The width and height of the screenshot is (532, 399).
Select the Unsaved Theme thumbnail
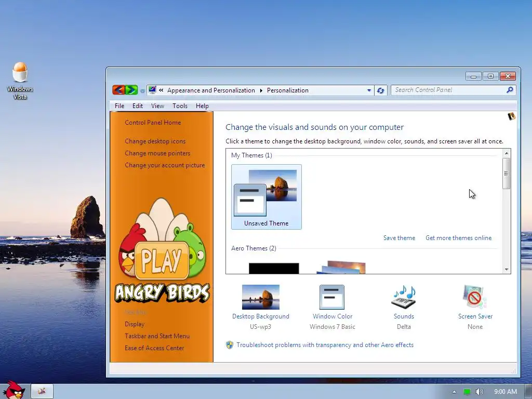coord(267,197)
